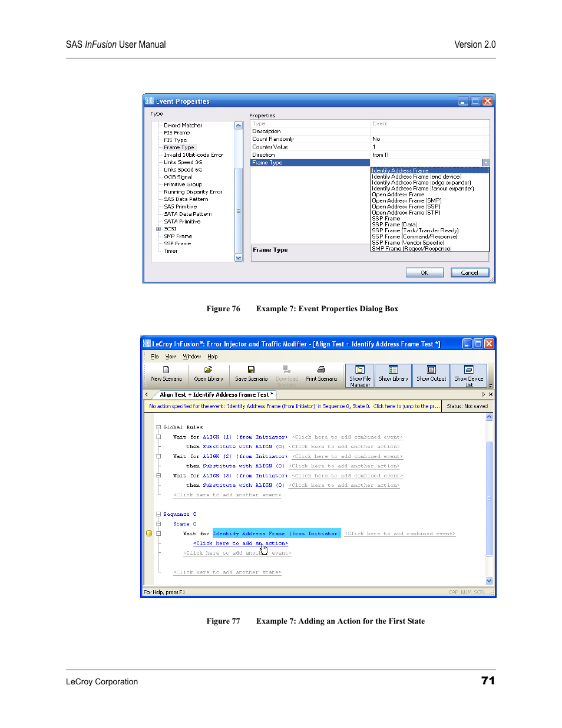The height and width of the screenshot is (728, 562).
Task: Select Timer in Type tree
Action: (x=171, y=251)
